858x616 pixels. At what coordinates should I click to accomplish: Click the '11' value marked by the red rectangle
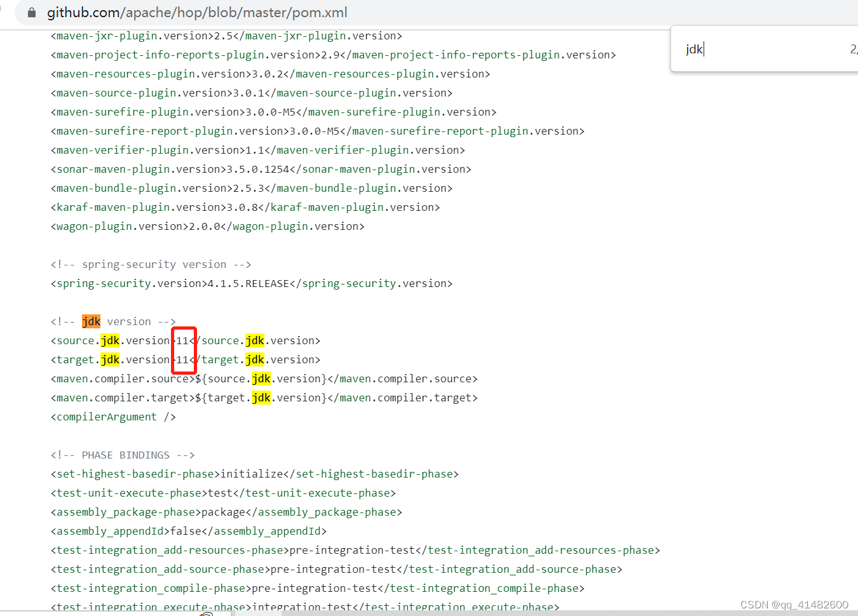(183, 350)
